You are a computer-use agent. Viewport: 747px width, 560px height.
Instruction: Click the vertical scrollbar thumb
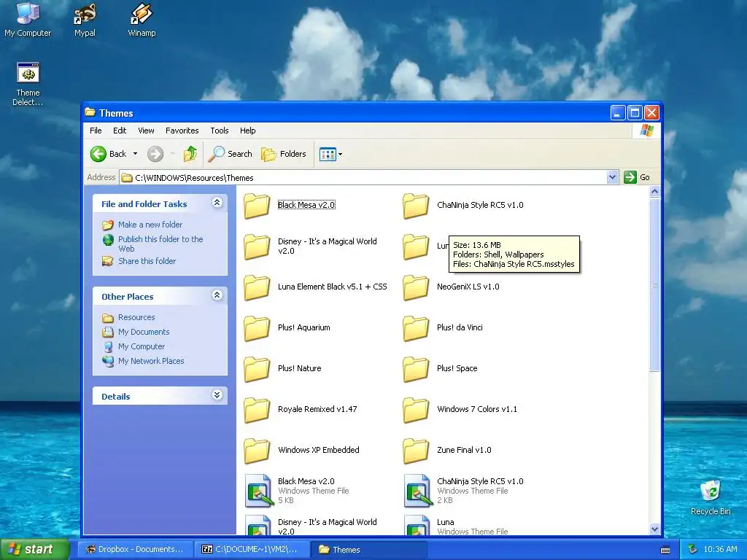pyautogui.click(x=654, y=285)
